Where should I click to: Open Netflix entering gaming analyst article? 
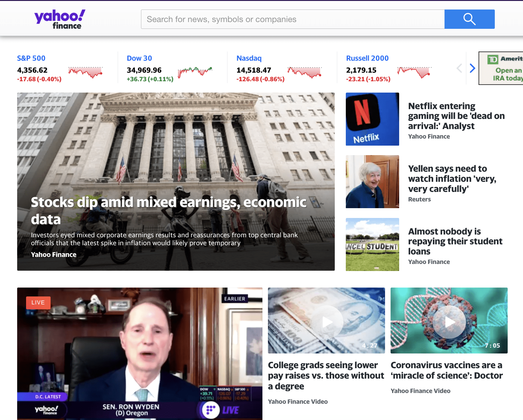[456, 116]
